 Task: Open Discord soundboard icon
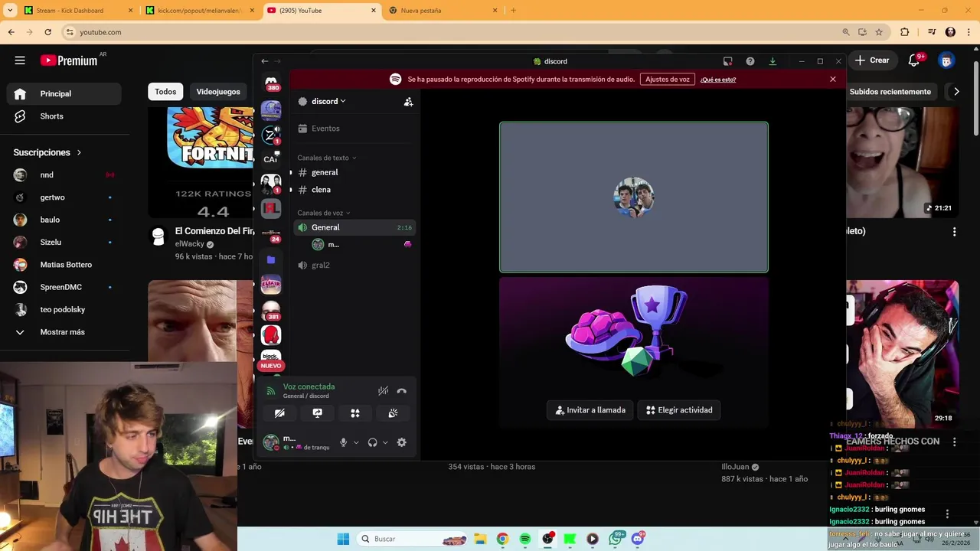point(393,413)
